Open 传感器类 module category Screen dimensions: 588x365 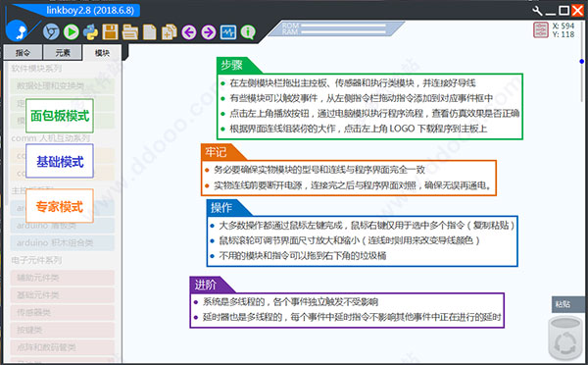click(63, 312)
